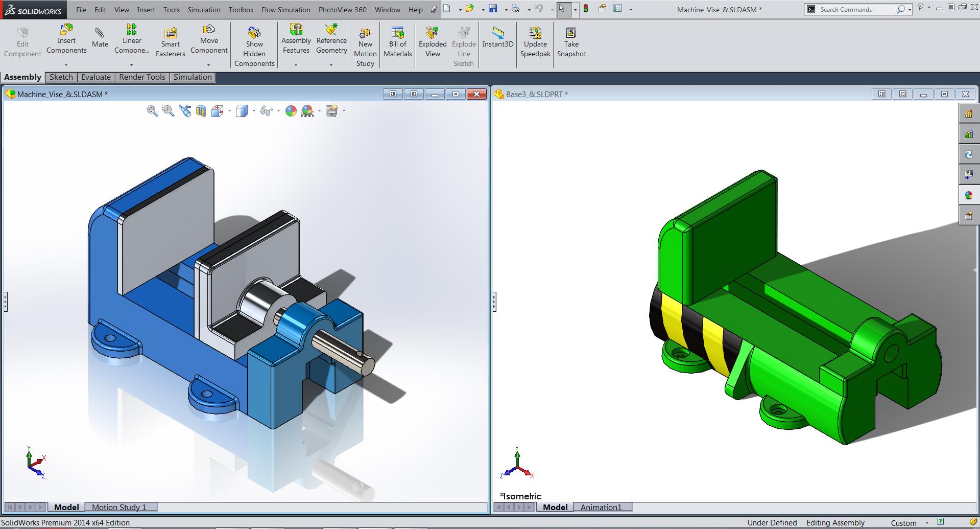Click the Previous View icon
The image size is (980, 529).
point(185,111)
